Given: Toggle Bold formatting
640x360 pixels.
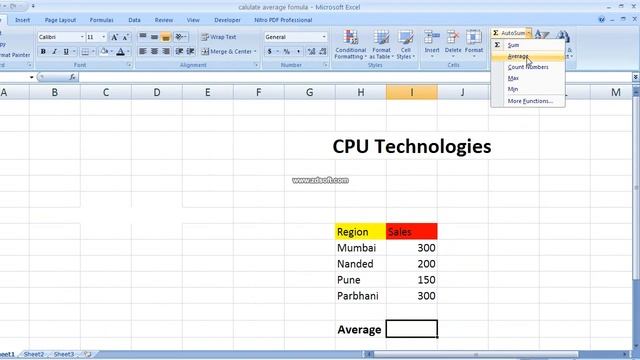Looking at the screenshot, I should click(x=43, y=51).
